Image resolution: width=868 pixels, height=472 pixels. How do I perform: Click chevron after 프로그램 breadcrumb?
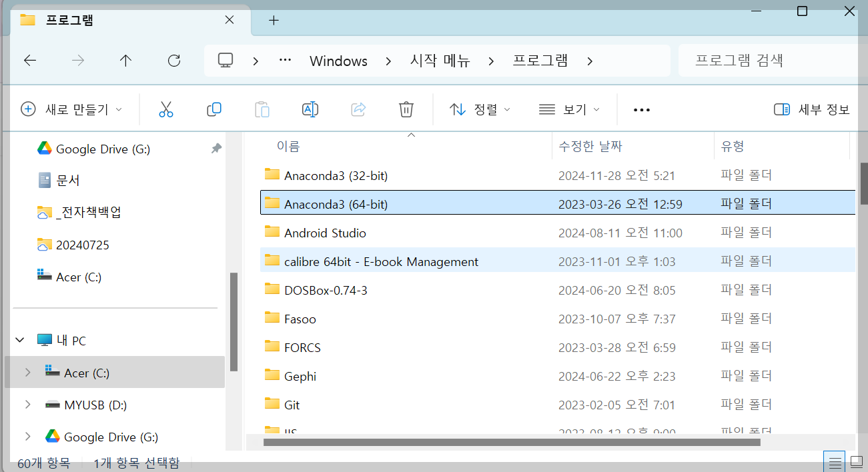(x=590, y=61)
